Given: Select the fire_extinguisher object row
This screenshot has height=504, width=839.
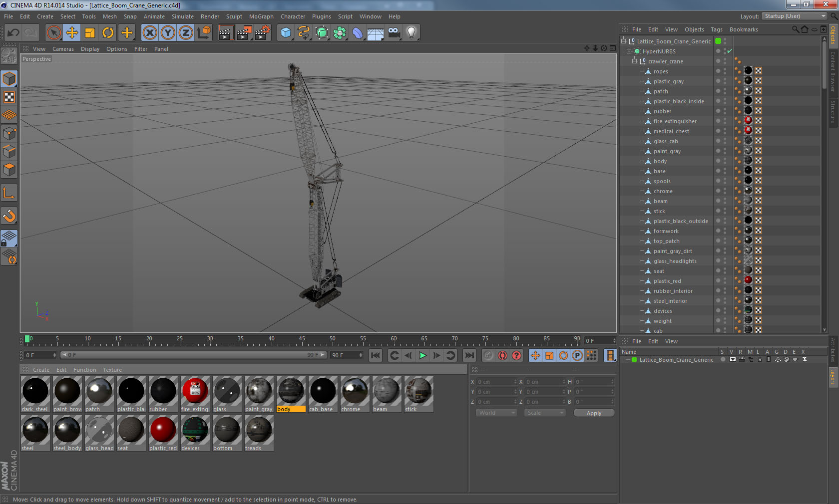Looking at the screenshot, I should pos(675,121).
